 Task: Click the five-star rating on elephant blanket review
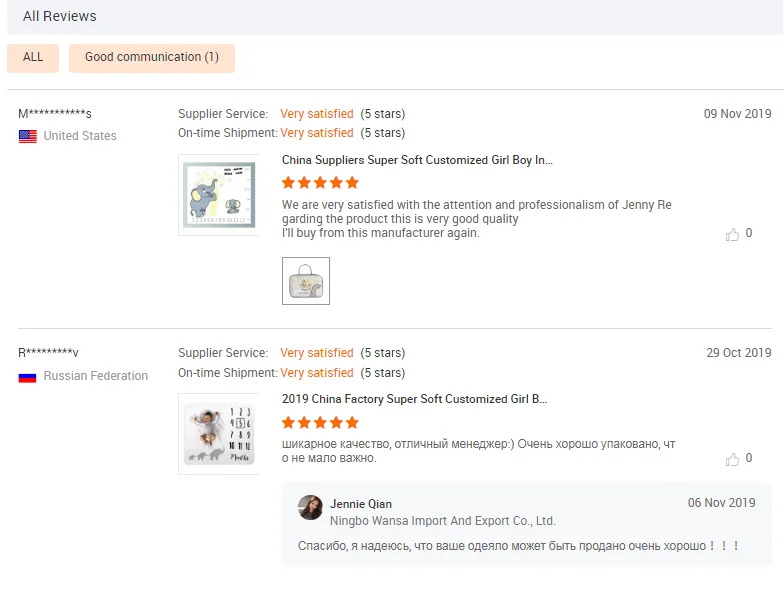(x=320, y=182)
